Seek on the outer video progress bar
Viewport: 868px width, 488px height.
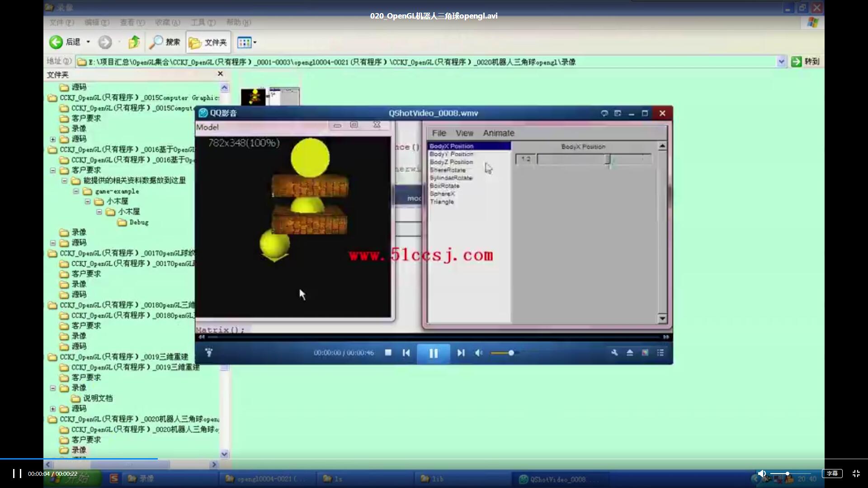click(x=434, y=459)
